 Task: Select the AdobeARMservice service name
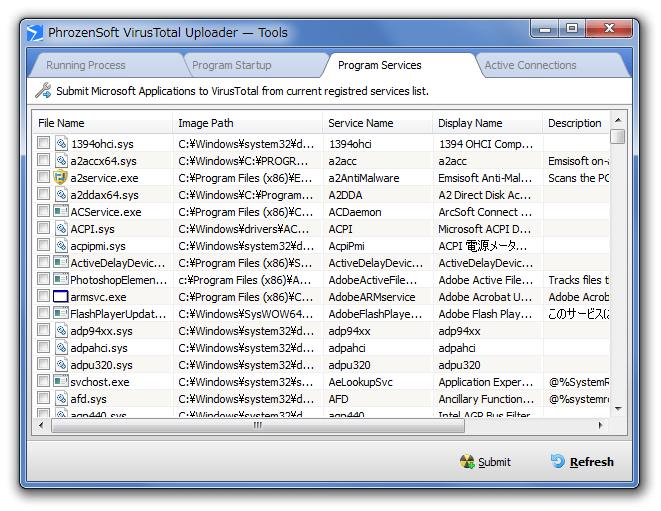[x=372, y=297]
